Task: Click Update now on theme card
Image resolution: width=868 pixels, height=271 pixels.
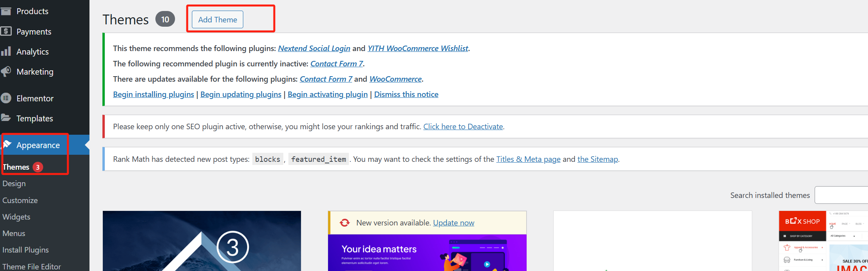Action: click(x=454, y=223)
